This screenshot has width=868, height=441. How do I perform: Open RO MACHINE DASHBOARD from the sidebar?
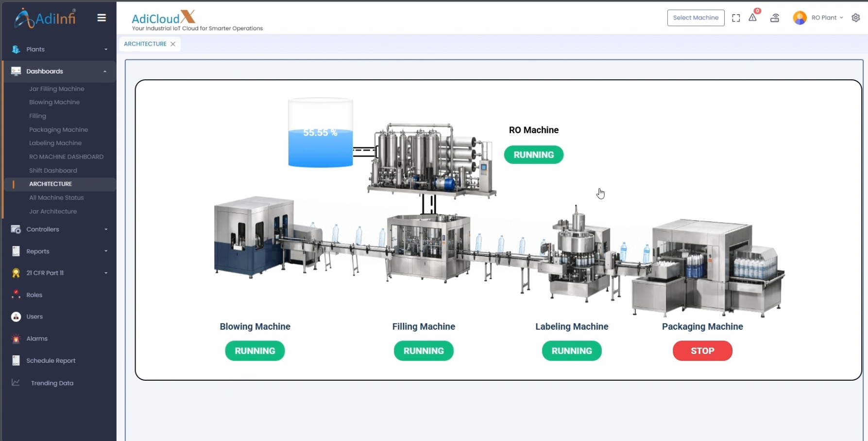coord(66,157)
